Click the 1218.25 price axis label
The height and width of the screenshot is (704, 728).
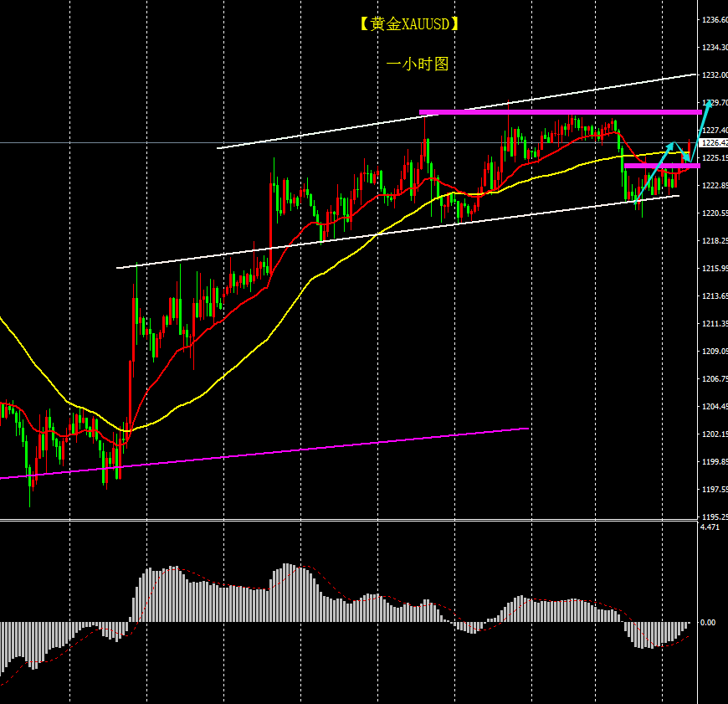point(714,241)
